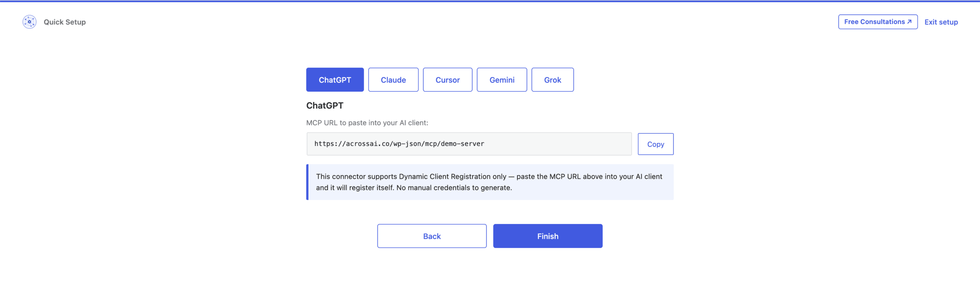Switch to the Grok tab
The image size is (980, 287).
pos(552,79)
